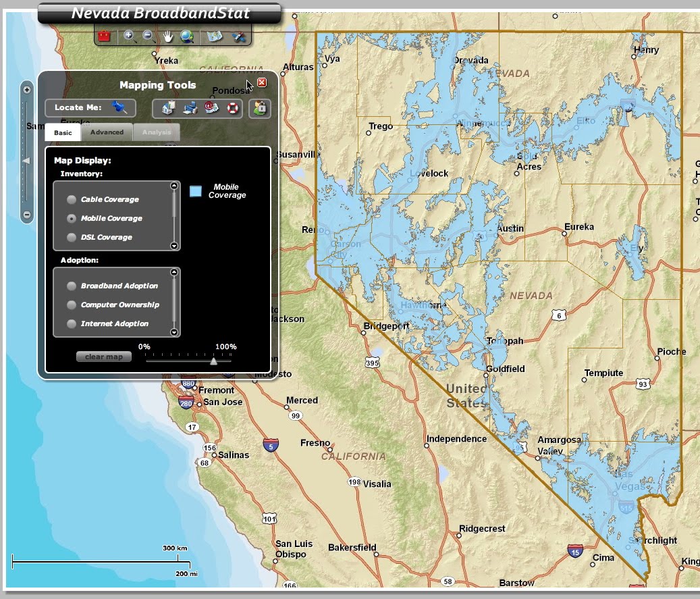
Task: Click the Mobile Coverage legend swatch
Action: (196, 191)
